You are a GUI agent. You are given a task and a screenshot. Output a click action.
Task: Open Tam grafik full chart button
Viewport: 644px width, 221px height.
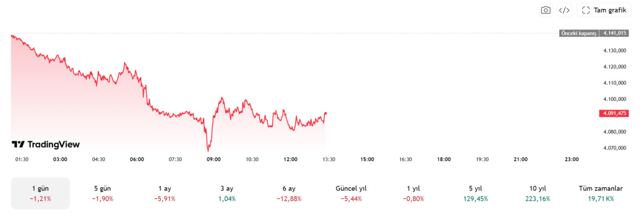(x=604, y=10)
